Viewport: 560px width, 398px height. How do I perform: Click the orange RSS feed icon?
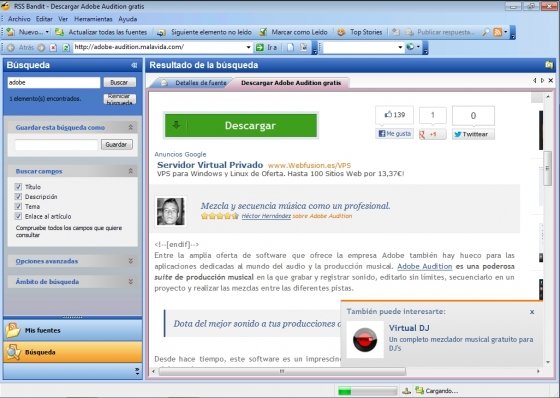tap(497, 32)
